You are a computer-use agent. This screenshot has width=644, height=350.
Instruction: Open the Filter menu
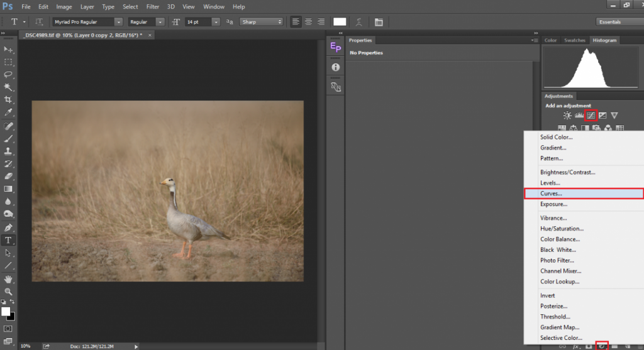tap(153, 7)
